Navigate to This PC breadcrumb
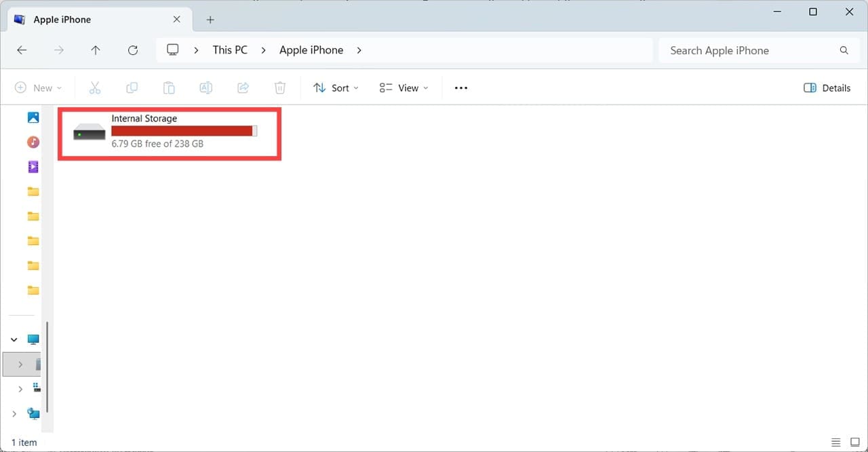Viewport: 868px width, 452px height. pos(230,50)
